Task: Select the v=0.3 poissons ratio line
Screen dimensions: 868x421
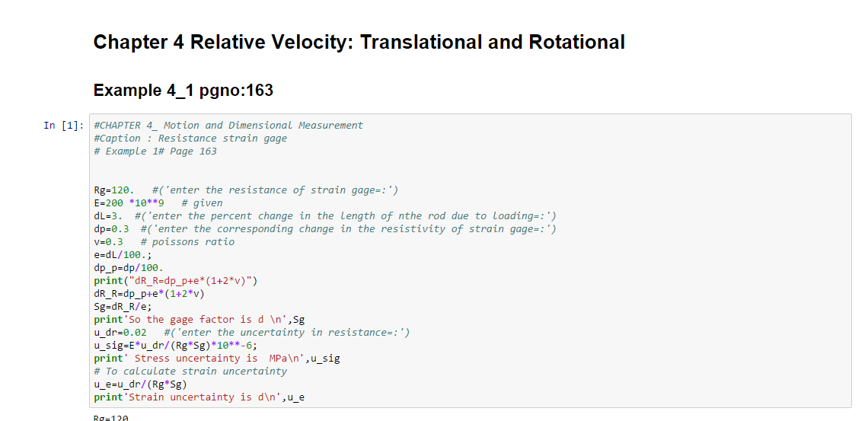Action: [164, 241]
